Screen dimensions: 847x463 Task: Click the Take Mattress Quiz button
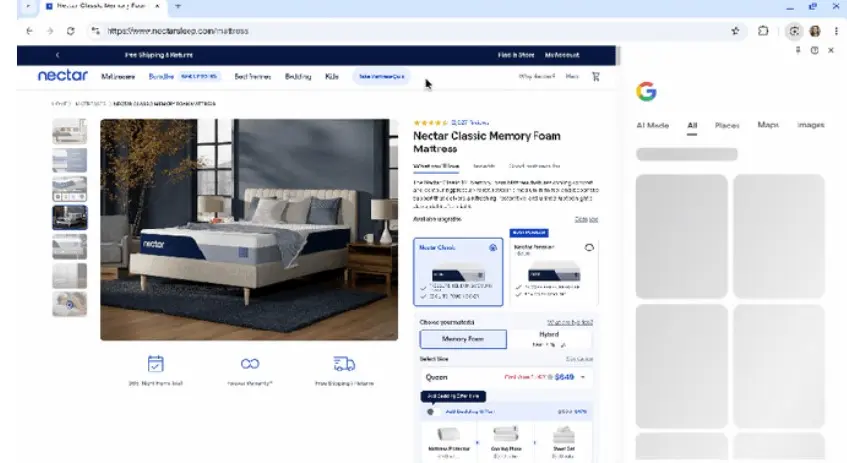382,77
